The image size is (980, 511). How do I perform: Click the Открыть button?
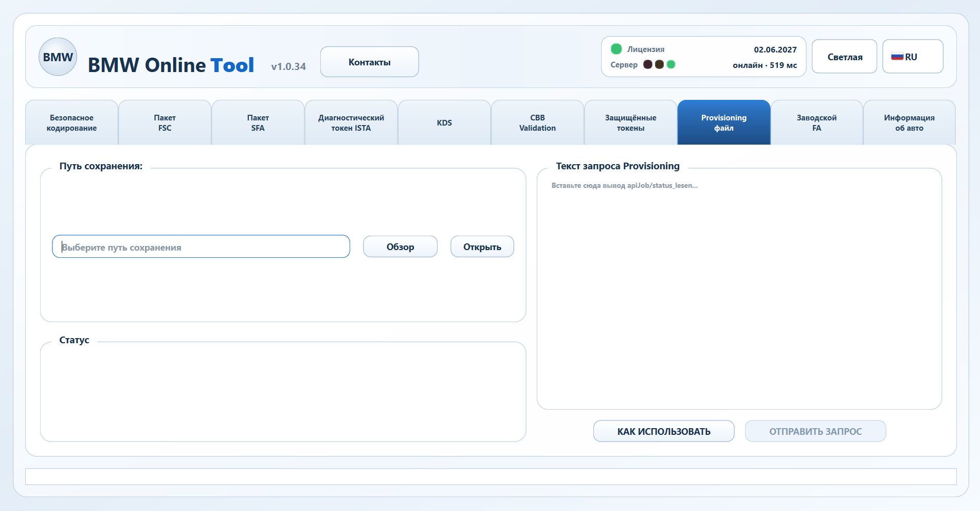click(482, 246)
